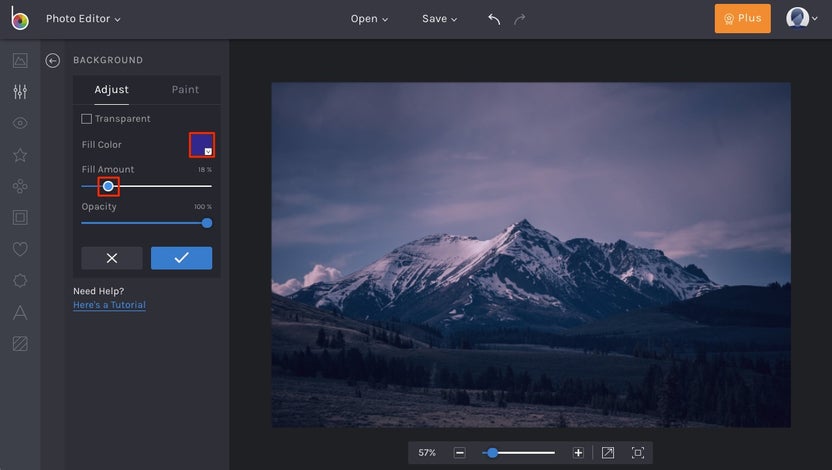Enable the Transparent checkbox

pyautogui.click(x=87, y=119)
